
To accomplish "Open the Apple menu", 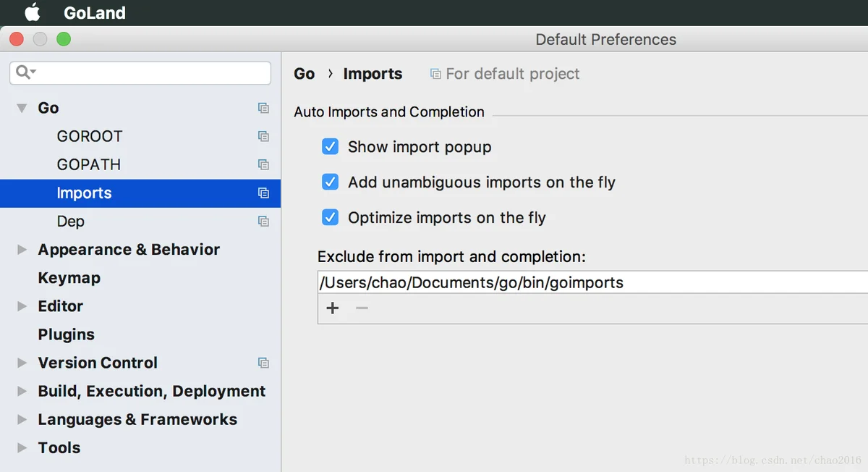I will 33,12.
